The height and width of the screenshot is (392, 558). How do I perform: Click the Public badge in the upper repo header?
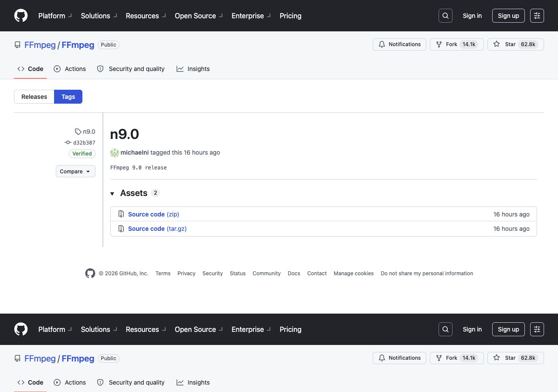[x=109, y=45]
